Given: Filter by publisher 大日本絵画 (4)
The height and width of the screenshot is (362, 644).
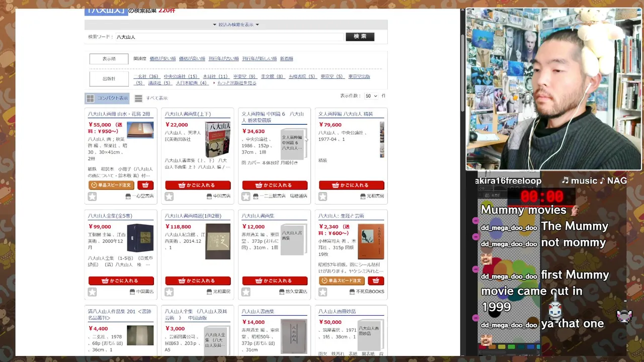Looking at the screenshot, I should [193, 83].
